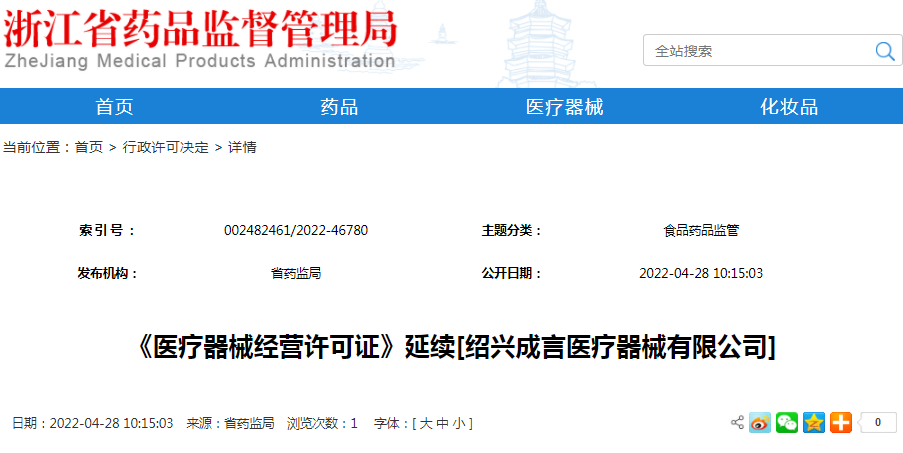Click the article title 《医疗器械经营许可证》延续

(x=456, y=348)
